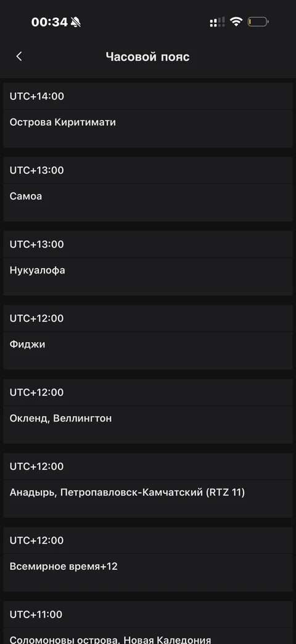
Task: Tap the UTC+14:00 header label
Action: (x=37, y=96)
